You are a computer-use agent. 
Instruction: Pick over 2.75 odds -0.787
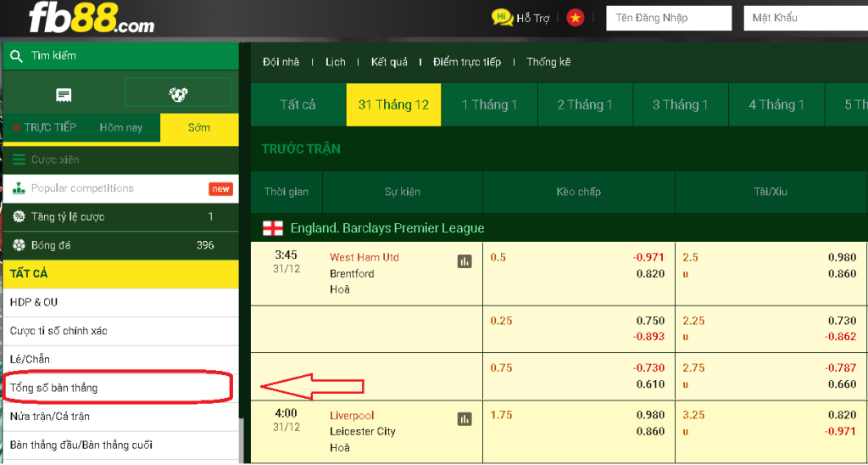click(x=841, y=368)
